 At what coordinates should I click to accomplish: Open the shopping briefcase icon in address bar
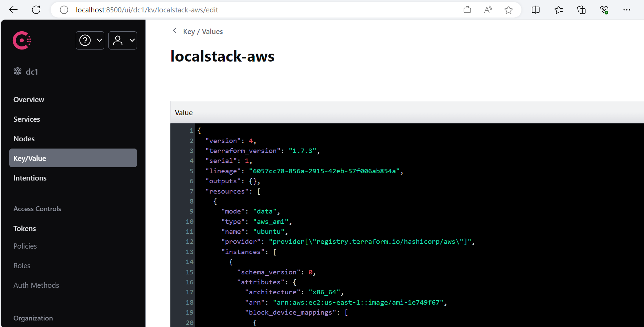[x=467, y=10]
